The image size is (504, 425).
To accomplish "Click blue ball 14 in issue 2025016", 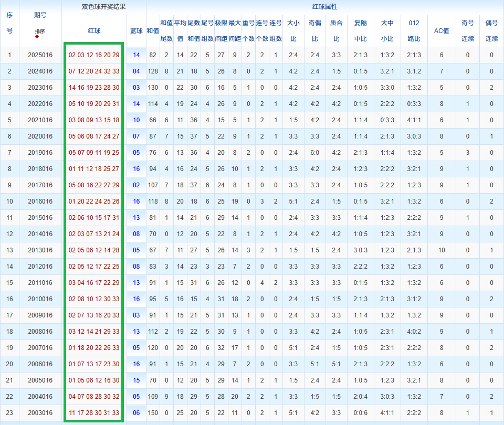I will (x=136, y=55).
